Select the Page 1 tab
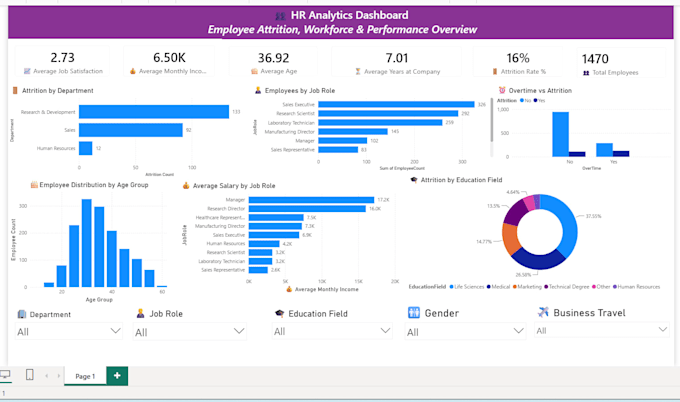Screen dimensions: 680x402 [x=85, y=376]
